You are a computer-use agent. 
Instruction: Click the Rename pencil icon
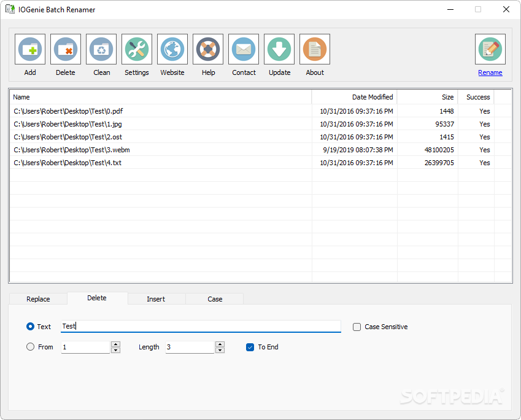click(x=490, y=49)
